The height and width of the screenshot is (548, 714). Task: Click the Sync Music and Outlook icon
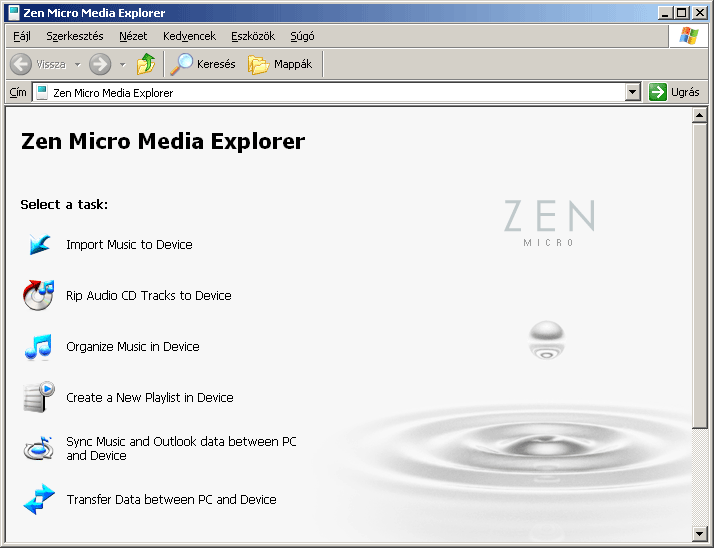39,448
